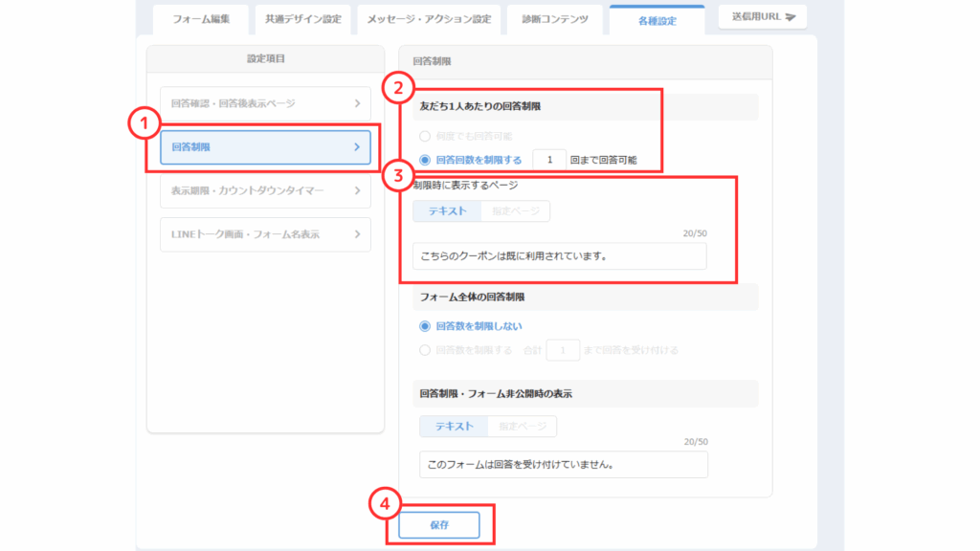Viewport: 980px width, 551px height.
Task: Click the form-wide 合計 answer count field
Action: click(564, 350)
